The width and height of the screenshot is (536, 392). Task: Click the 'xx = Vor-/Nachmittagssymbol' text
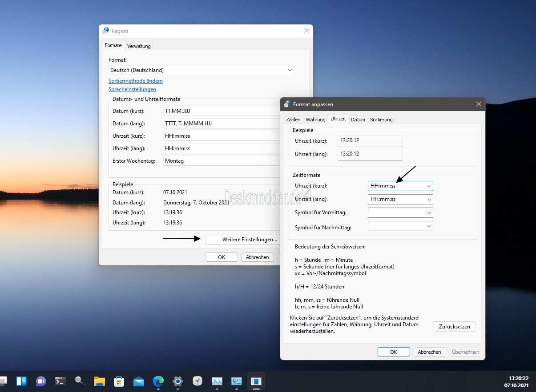click(330, 273)
